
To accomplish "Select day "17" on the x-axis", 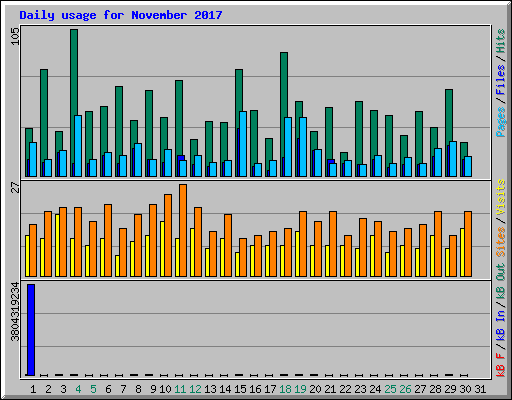I will (270, 389).
